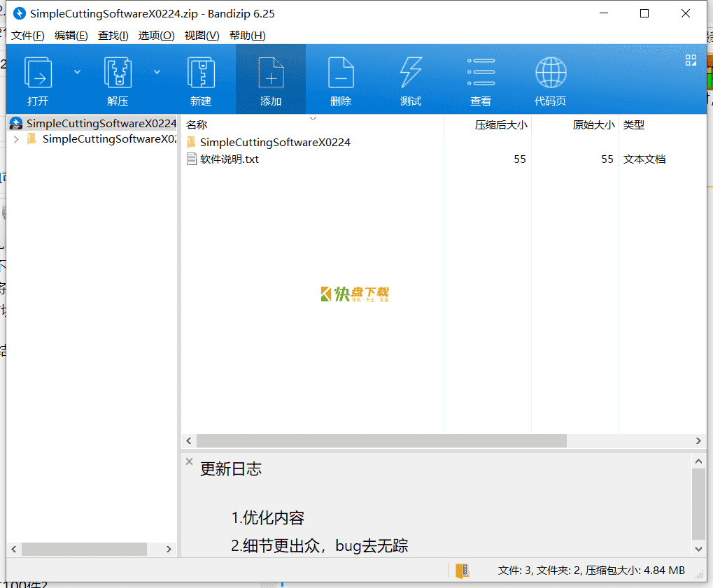Viewport: 713px width, 588px height.
Task: Click the 文本文档 type cell
Action: click(x=644, y=159)
